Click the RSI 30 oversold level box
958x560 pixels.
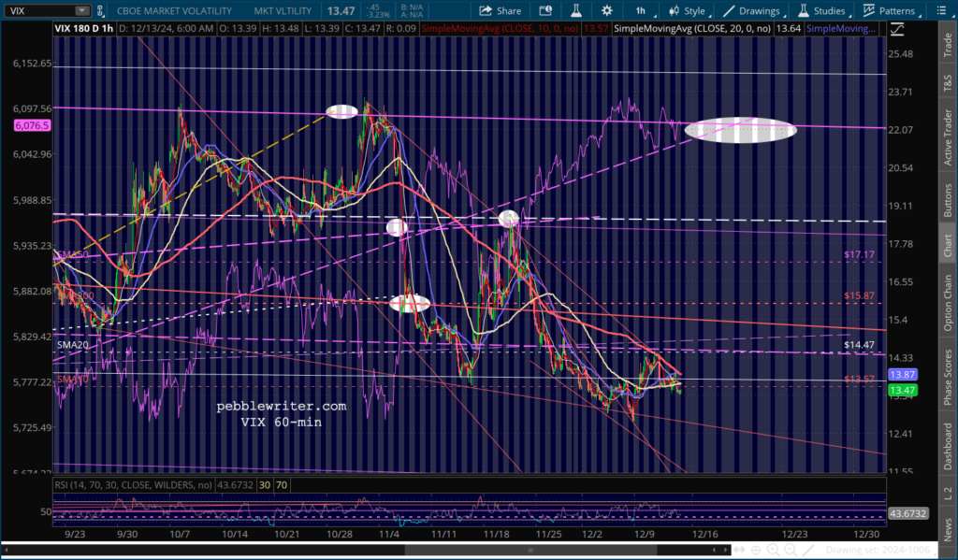(265, 485)
